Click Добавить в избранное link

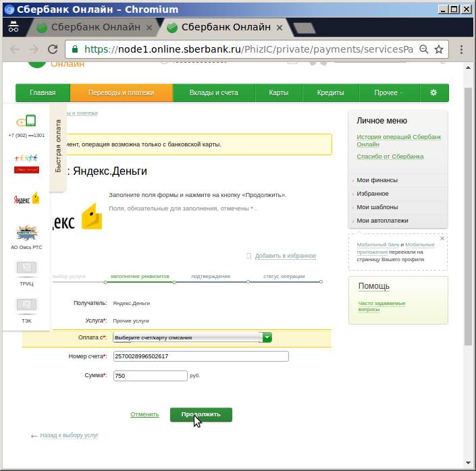pyautogui.click(x=286, y=256)
